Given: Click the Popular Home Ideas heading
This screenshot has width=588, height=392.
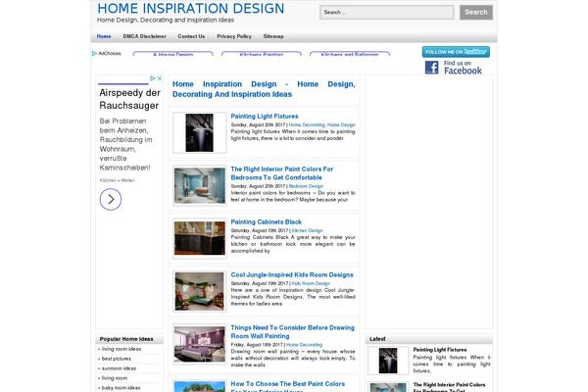Looking at the screenshot, I should 126,339.
